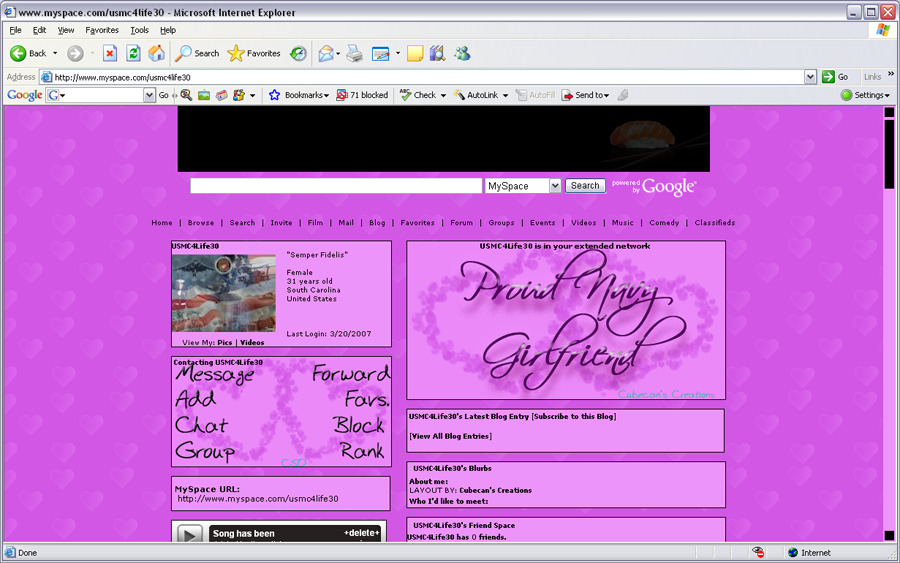The image size is (900, 563).
Task: Run spell Check from Google toolbar
Action: click(x=418, y=95)
